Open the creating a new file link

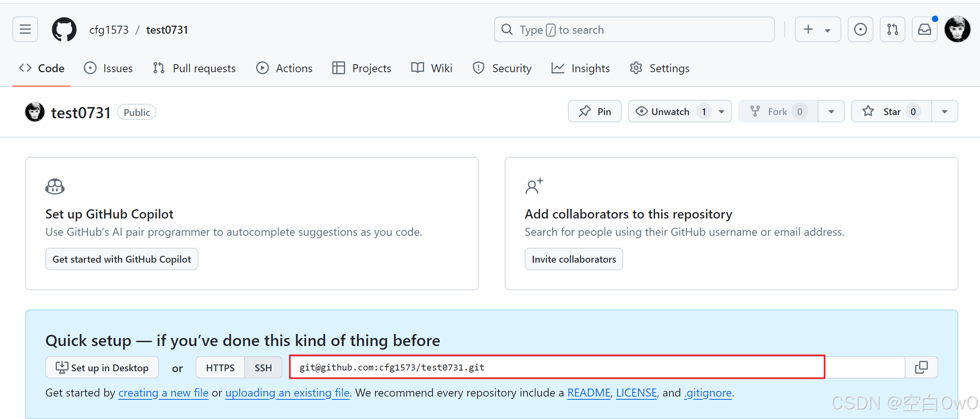click(x=163, y=393)
